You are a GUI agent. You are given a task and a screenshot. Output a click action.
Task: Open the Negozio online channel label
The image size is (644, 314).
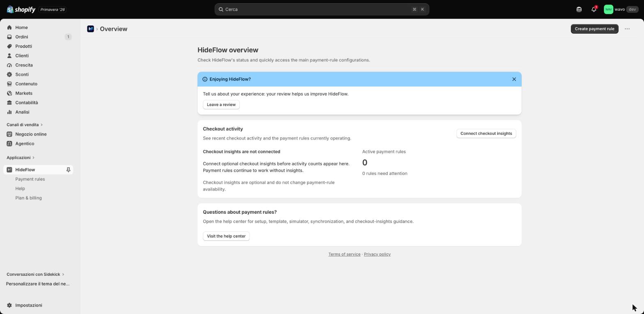(x=31, y=134)
